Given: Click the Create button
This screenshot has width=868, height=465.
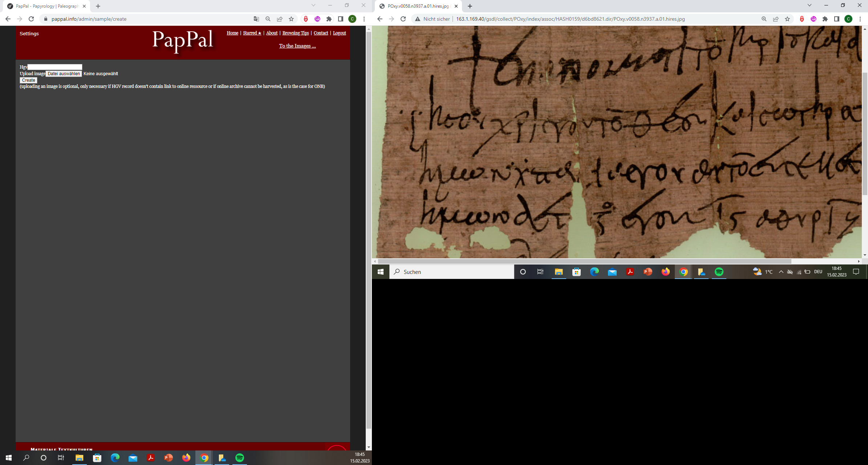Looking at the screenshot, I should pyautogui.click(x=28, y=80).
